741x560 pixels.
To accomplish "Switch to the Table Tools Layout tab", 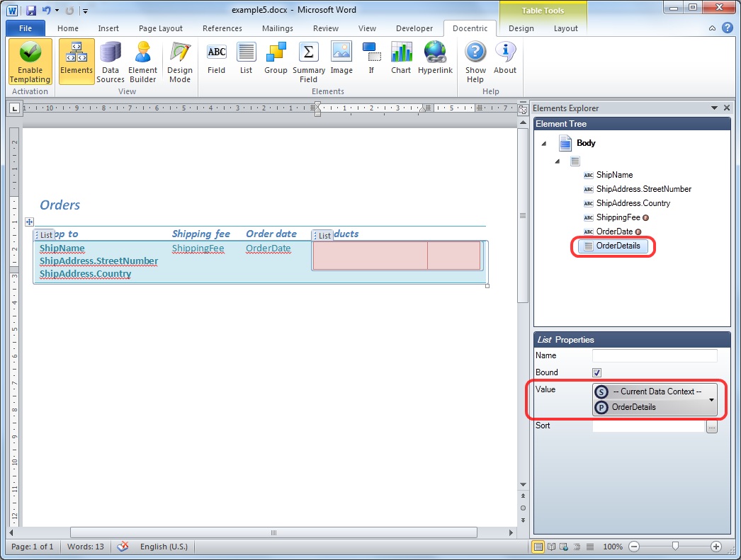I will 567,29.
